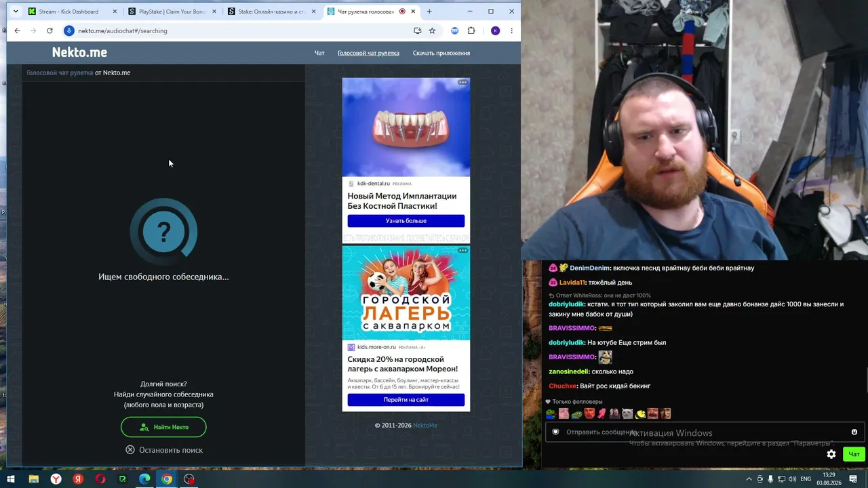
Task: Click the NektoMe footer link
Action: 425,426
